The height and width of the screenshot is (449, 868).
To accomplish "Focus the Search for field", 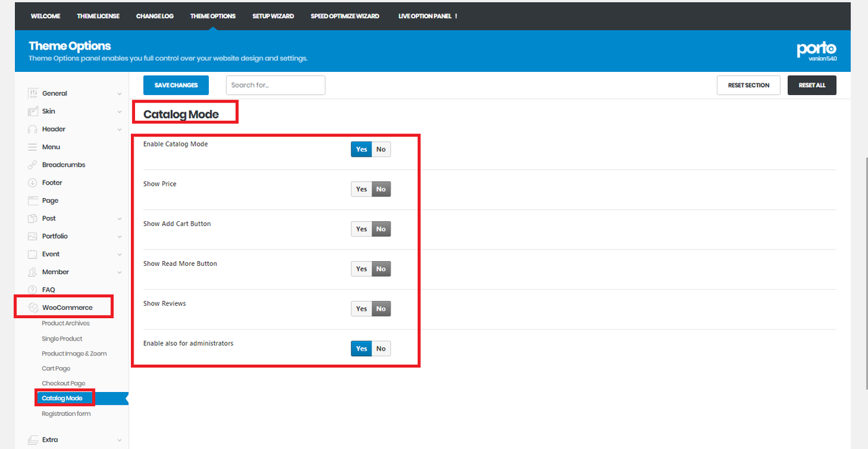I will [x=275, y=85].
